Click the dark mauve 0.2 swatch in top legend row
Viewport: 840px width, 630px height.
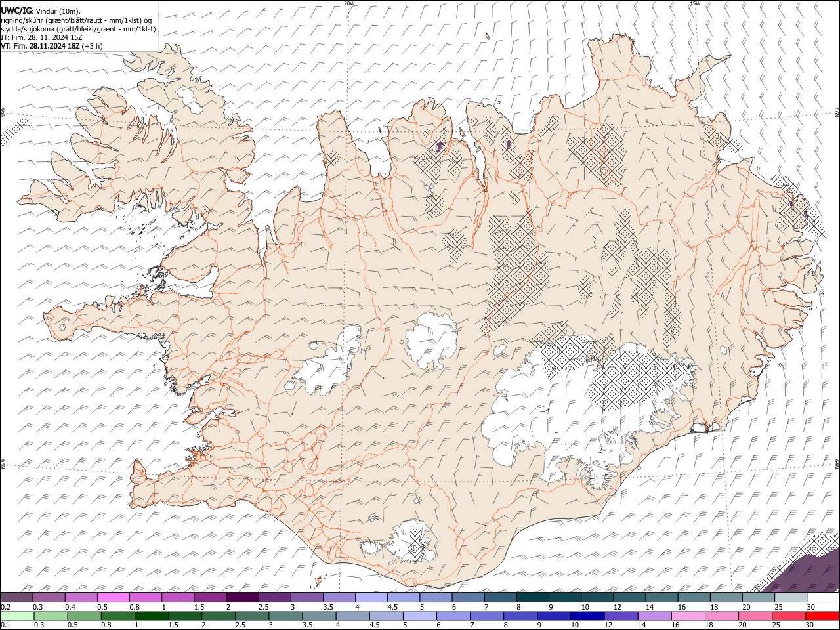pyautogui.click(x=16, y=598)
